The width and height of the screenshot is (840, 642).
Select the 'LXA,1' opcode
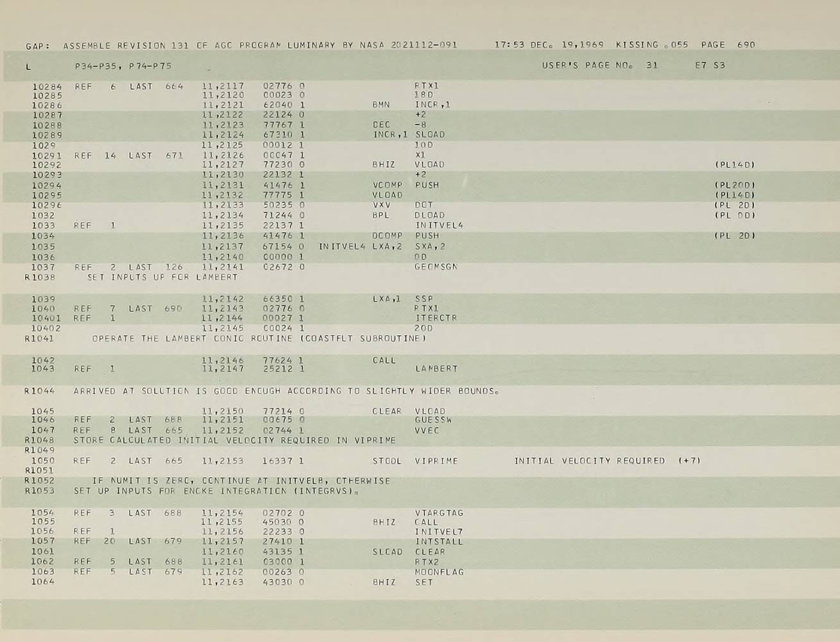(x=388, y=299)
